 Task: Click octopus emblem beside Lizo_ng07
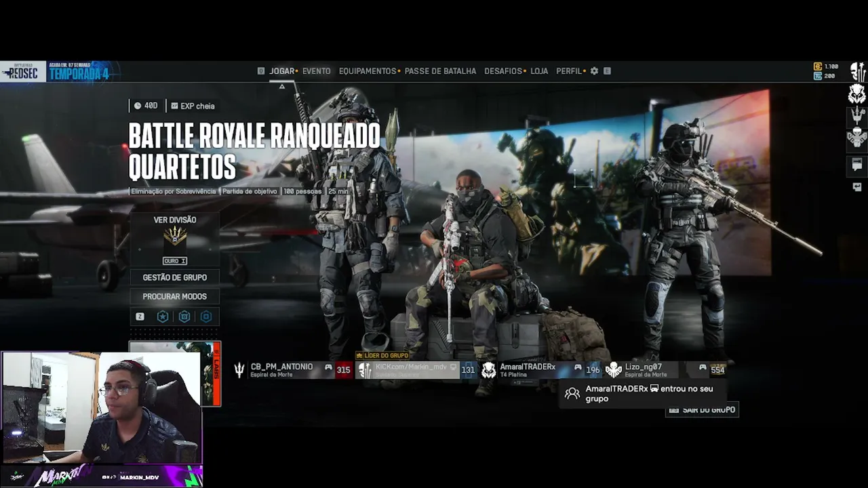tap(614, 370)
